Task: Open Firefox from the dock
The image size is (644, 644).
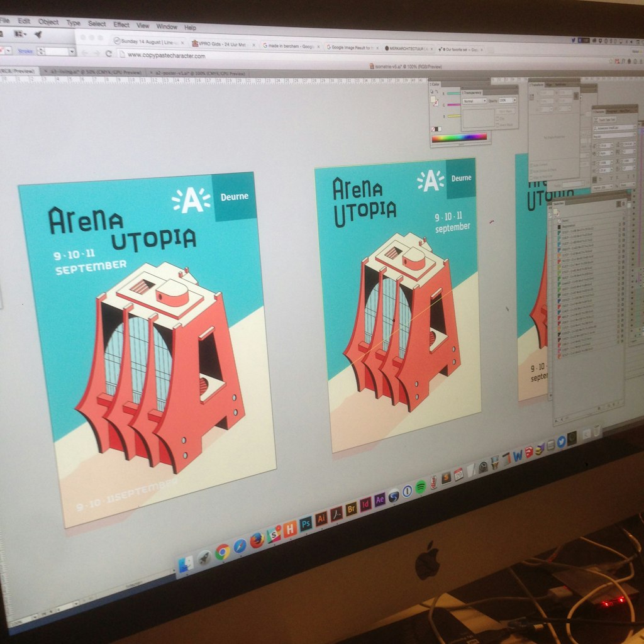Action: 256,540
